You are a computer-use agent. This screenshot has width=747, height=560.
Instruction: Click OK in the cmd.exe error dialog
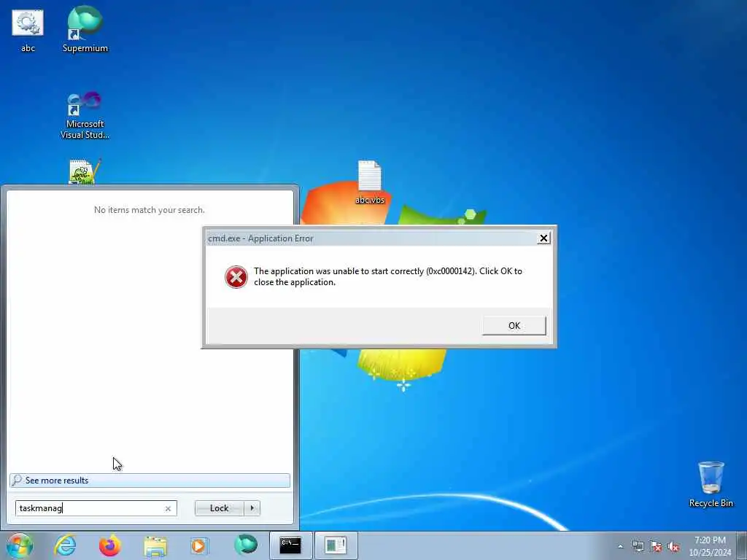514,326
